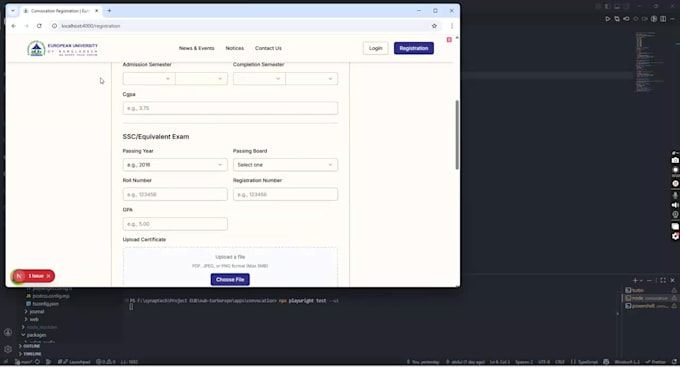Screen dimensions: 680x367
Task: Click the European University logo
Action: click(62, 49)
